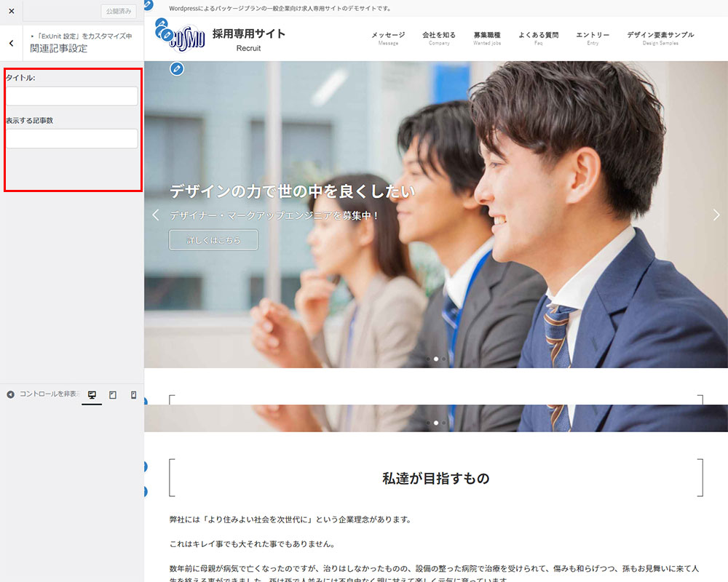Image resolution: width=728 pixels, height=582 pixels.
Task: Click the 公開済み publish button
Action: 118,11
